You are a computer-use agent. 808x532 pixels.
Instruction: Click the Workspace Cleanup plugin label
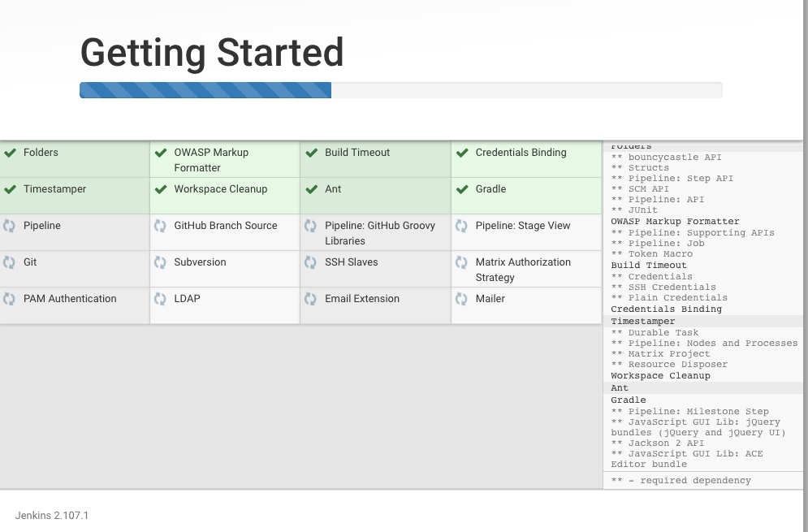(221, 189)
